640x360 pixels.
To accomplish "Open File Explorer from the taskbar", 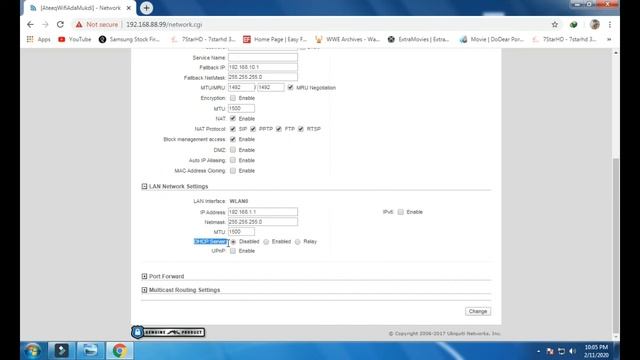I will 90,351.
